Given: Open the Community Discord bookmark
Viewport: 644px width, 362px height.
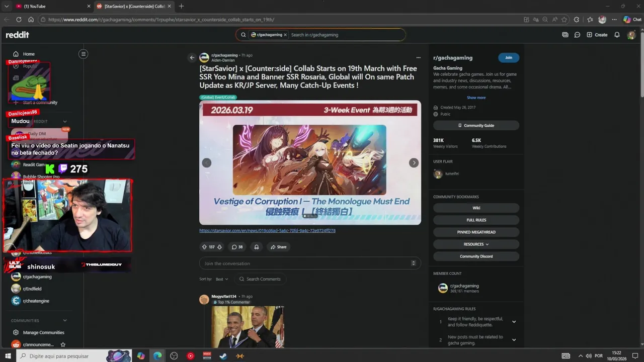Looking at the screenshot, I should point(476,256).
